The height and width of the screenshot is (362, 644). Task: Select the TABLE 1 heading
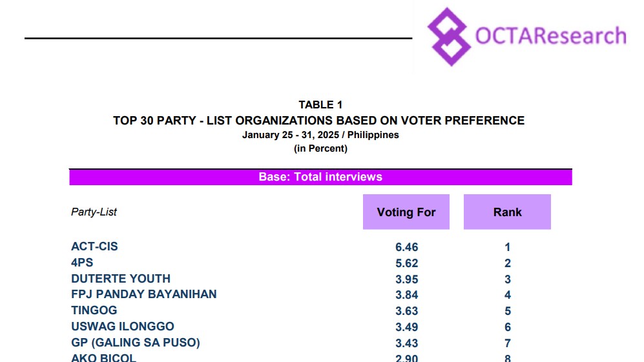(320, 105)
